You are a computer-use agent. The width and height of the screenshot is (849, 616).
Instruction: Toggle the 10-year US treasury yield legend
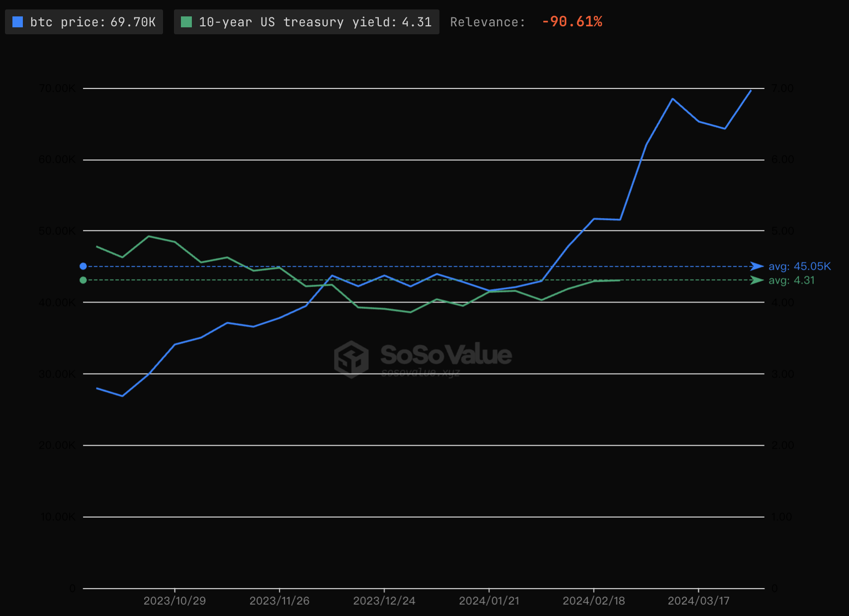[306, 22]
